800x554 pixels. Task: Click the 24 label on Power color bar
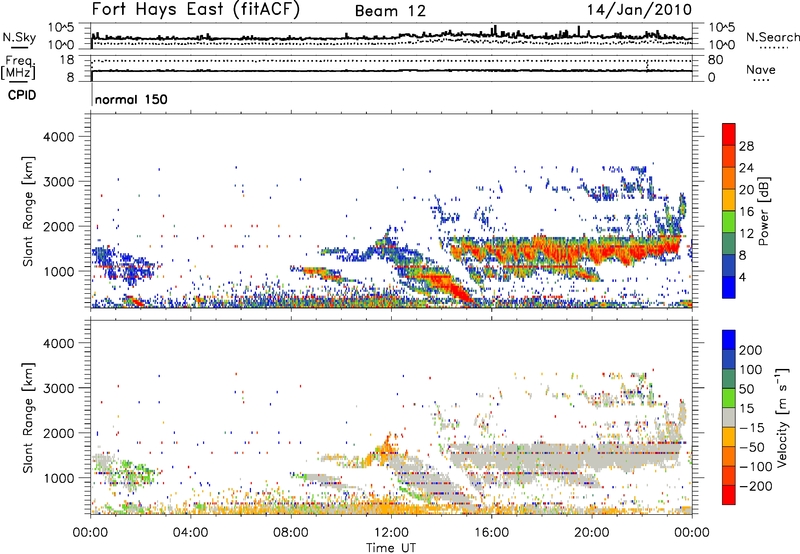746,168
